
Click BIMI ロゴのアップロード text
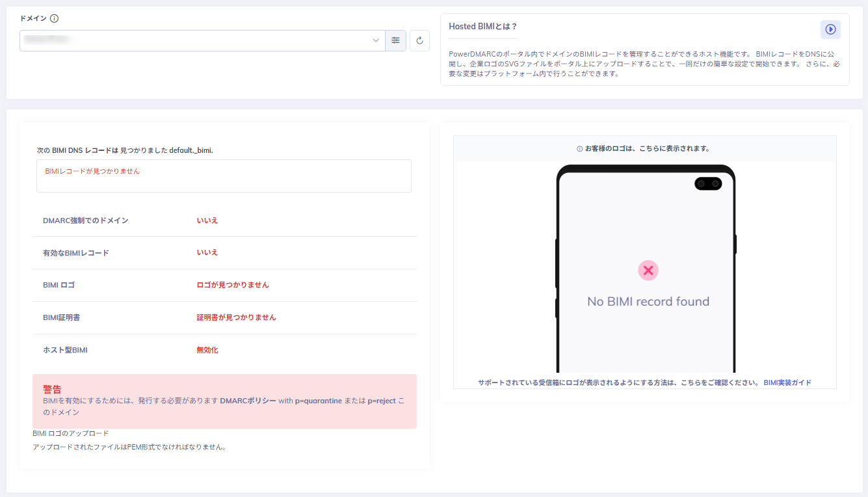pos(70,433)
